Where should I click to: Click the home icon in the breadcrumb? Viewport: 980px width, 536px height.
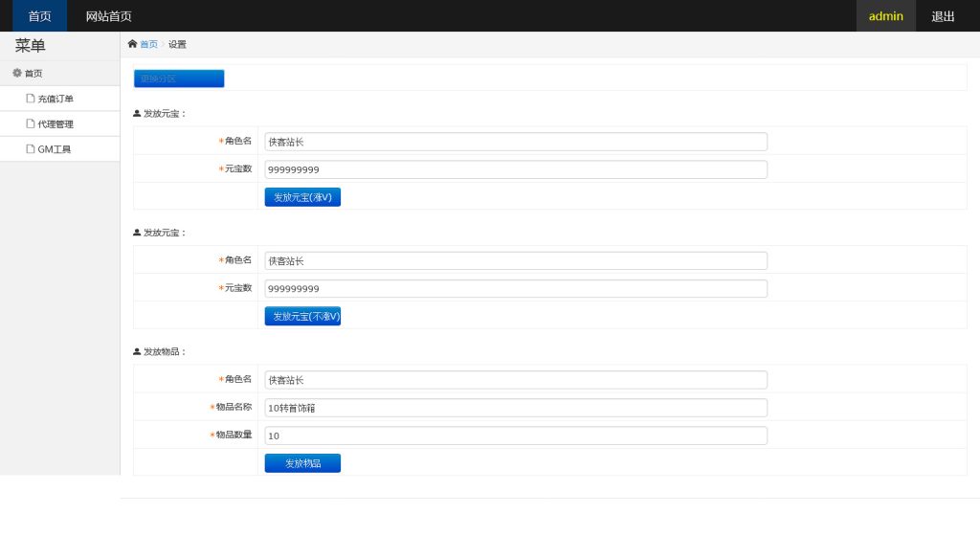click(132, 44)
